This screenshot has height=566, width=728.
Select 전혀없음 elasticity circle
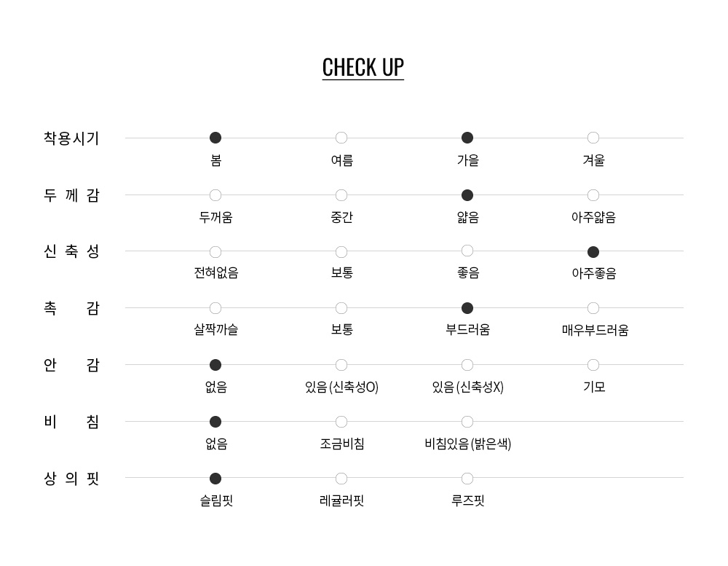pos(215,252)
